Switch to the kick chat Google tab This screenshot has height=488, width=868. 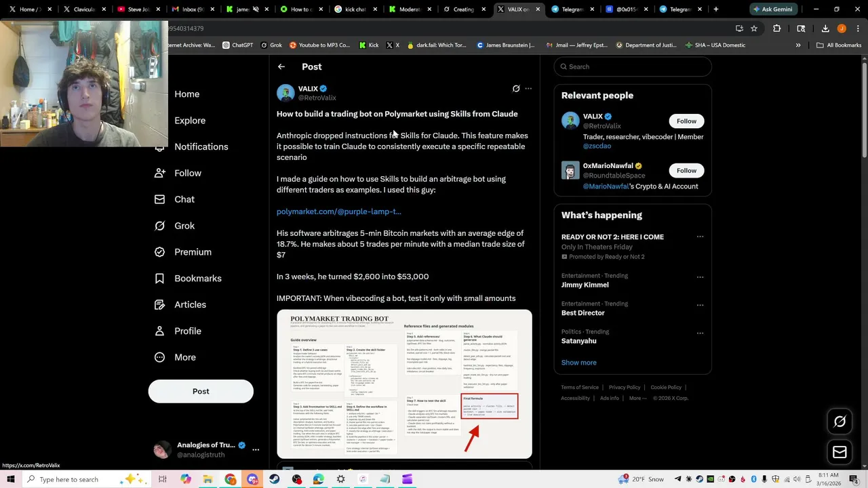point(355,9)
